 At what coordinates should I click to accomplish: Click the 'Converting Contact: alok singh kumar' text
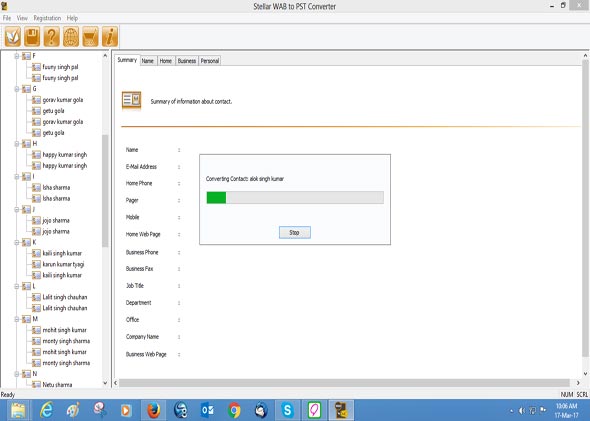pos(245,179)
